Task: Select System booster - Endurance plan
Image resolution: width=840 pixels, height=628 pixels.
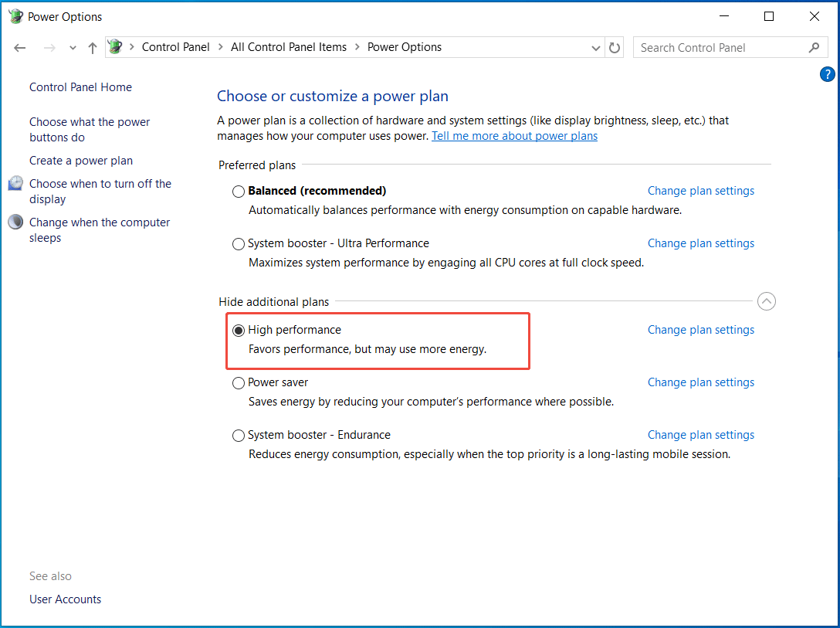Action: 239,436
